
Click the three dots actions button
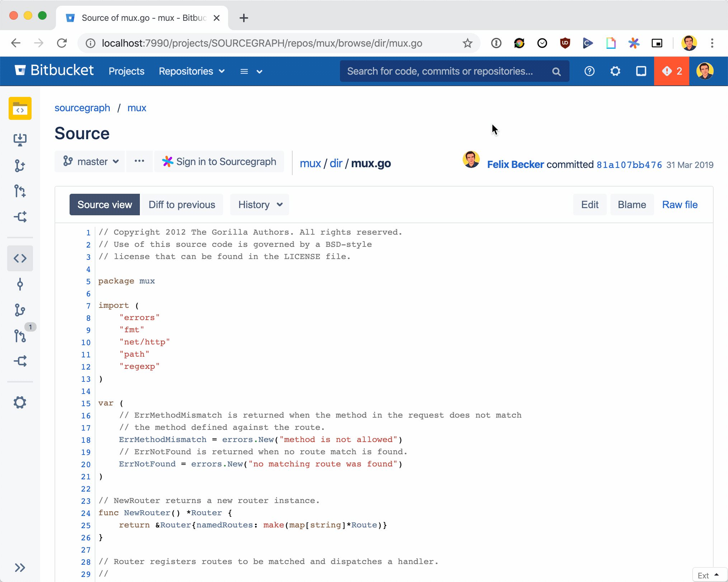click(140, 161)
